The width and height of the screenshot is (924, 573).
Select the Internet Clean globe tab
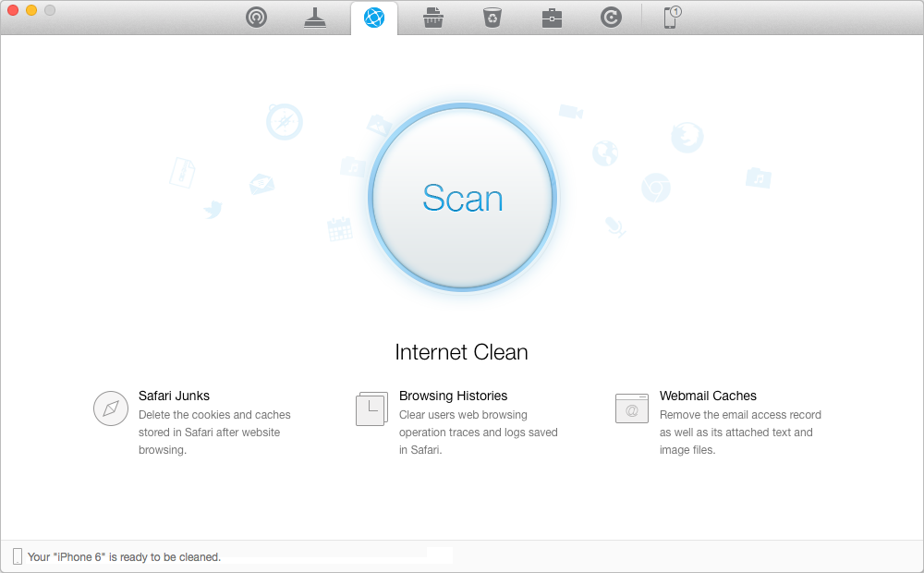pyautogui.click(x=374, y=18)
